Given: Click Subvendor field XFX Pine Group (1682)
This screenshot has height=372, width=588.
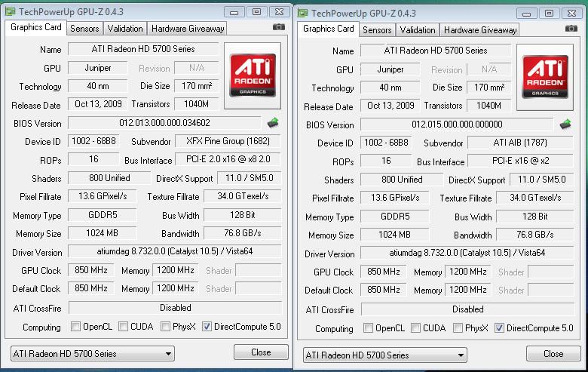Looking at the screenshot, I should pos(228,141).
